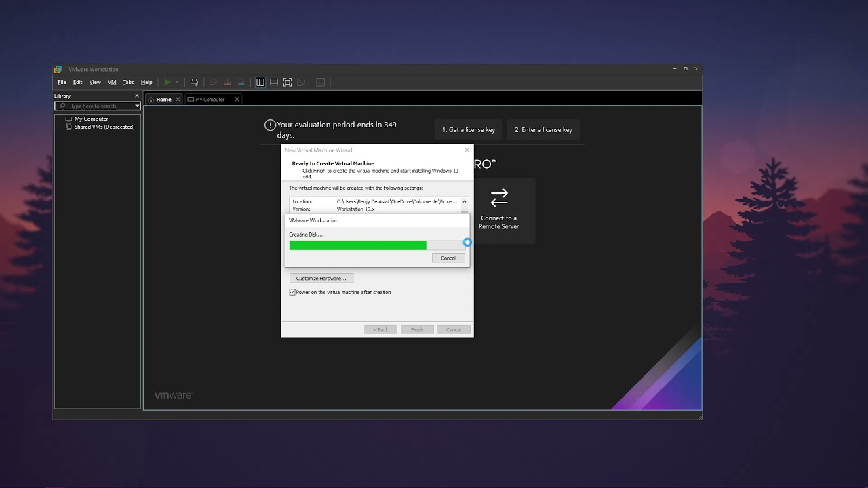Close the Library panel
This screenshot has width=868, height=488.
pyautogui.click(x=137, y=96)
